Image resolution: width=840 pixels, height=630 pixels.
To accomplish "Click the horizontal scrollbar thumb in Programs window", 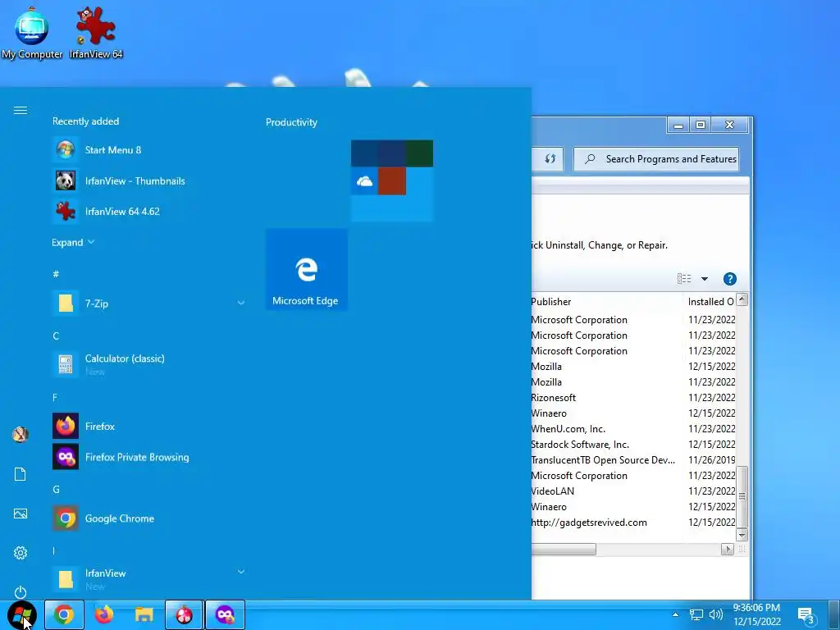I will click(564, 549).
